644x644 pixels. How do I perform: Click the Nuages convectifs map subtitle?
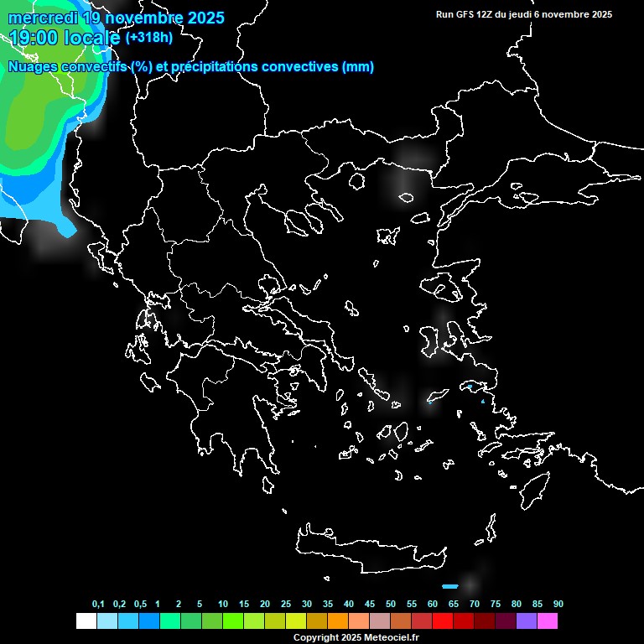[191, 67]
